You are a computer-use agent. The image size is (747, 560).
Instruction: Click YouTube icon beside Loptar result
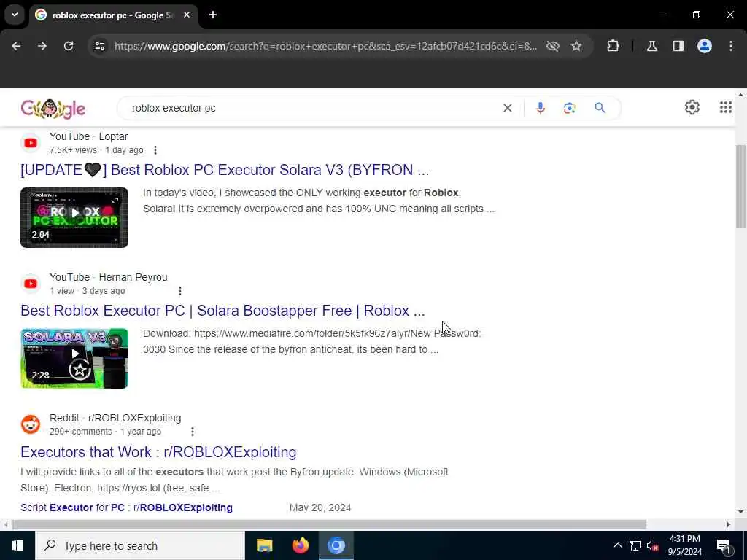(31, 143)
